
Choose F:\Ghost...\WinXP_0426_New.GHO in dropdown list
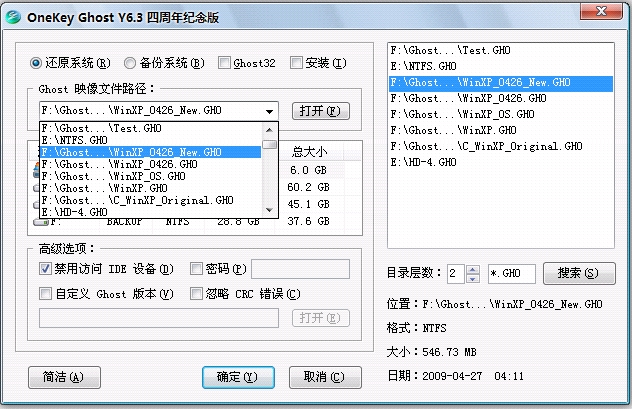coord(151,152)
